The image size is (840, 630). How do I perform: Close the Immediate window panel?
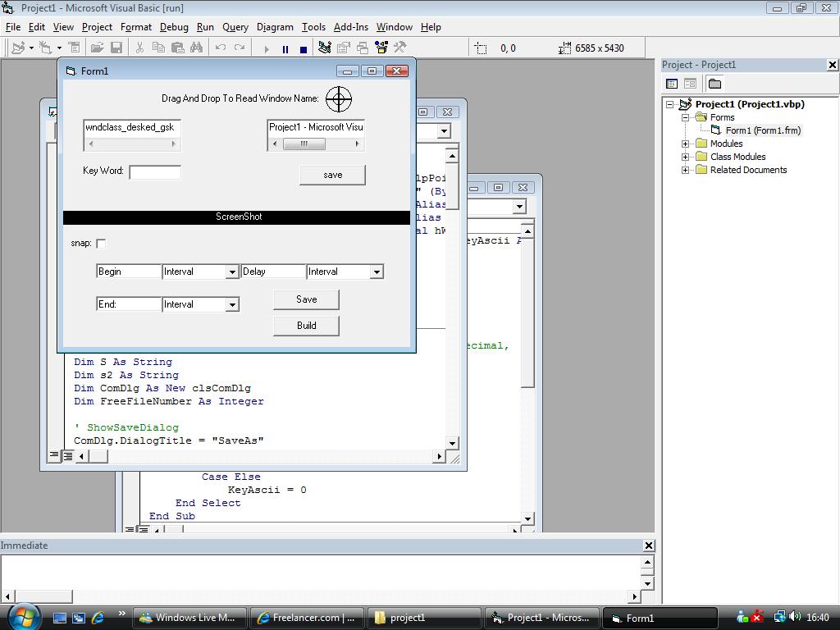tap(648, 546)
